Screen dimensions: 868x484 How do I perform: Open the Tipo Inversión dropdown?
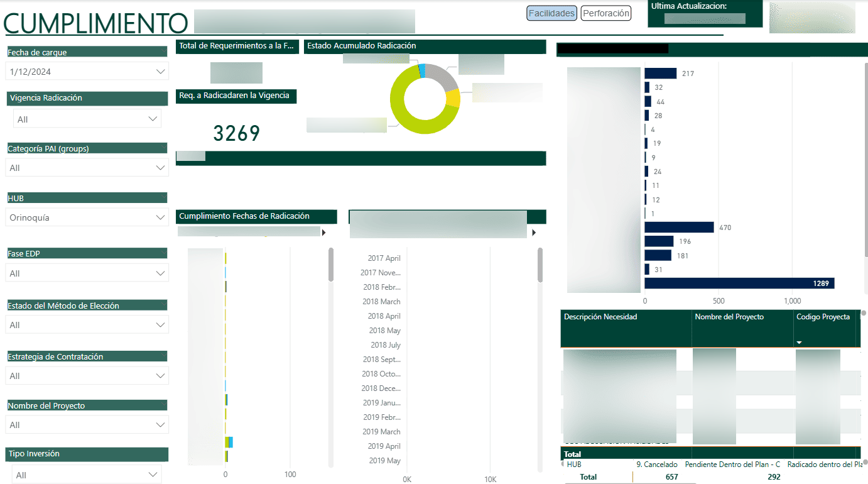point(153,475)
